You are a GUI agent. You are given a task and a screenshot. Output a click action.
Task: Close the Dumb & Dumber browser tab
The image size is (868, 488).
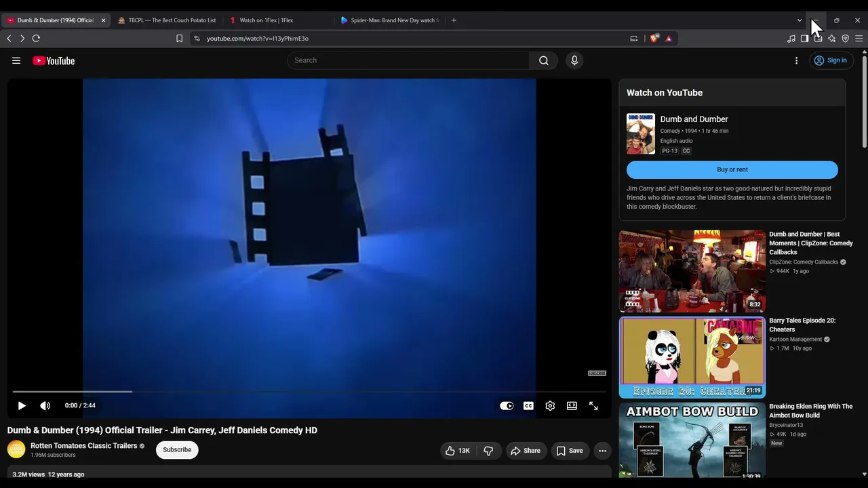tap(103, 20)
